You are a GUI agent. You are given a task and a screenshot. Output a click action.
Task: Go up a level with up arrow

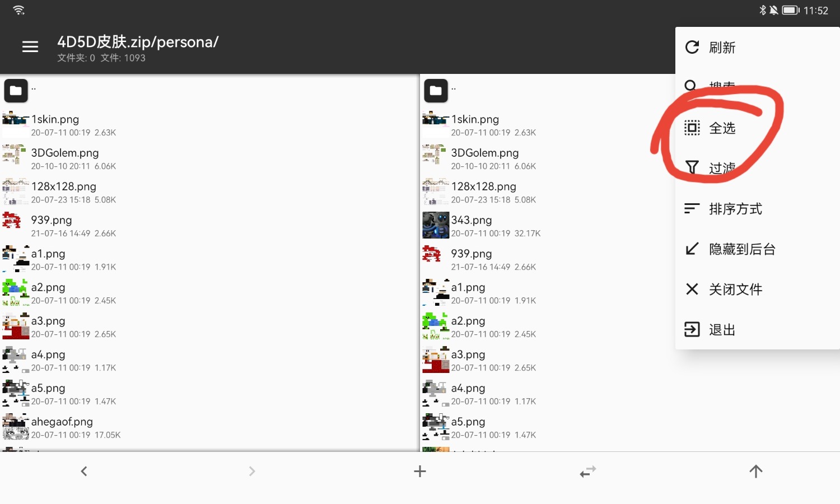click(756, 472)
